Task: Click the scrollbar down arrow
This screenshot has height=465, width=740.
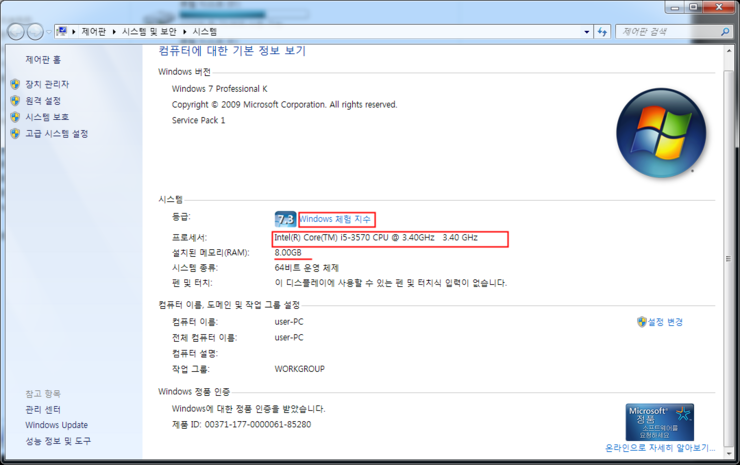Action: pyautogui.click(x=729, y=453)
